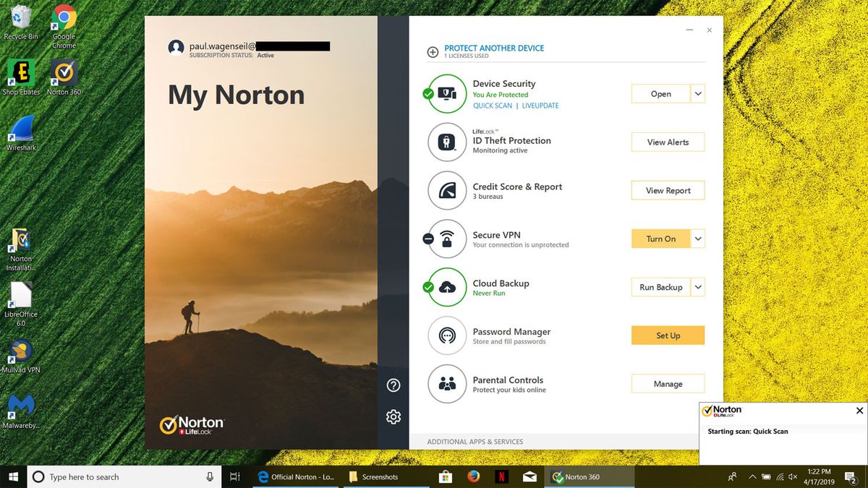Click the Device Security monitor icon
Viewport: 868px width, 488px height.
(448, 94)
